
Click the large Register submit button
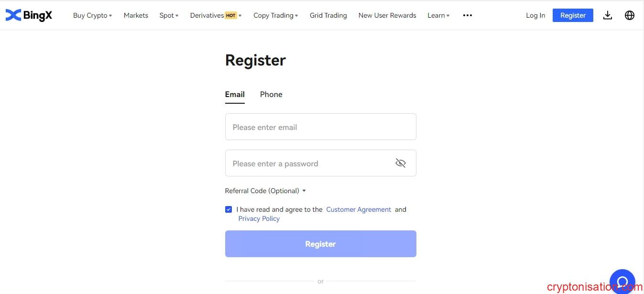click(321, 244)
